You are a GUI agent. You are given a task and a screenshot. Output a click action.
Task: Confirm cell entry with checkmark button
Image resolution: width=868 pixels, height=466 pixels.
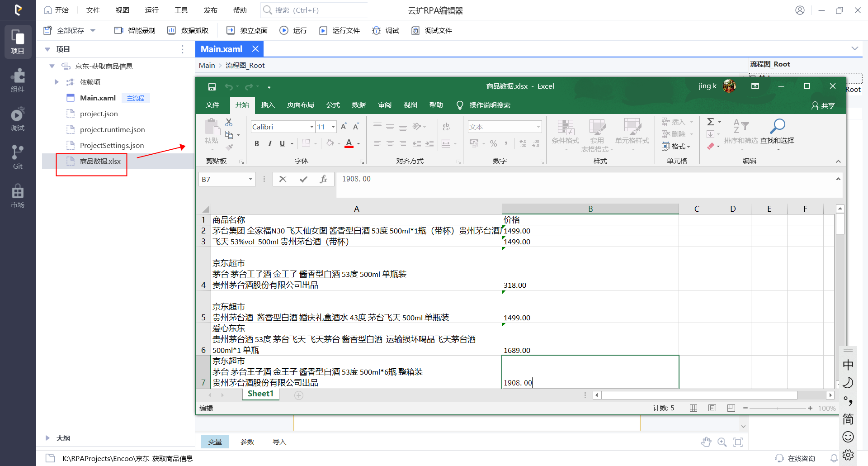(x=303, y=179)
